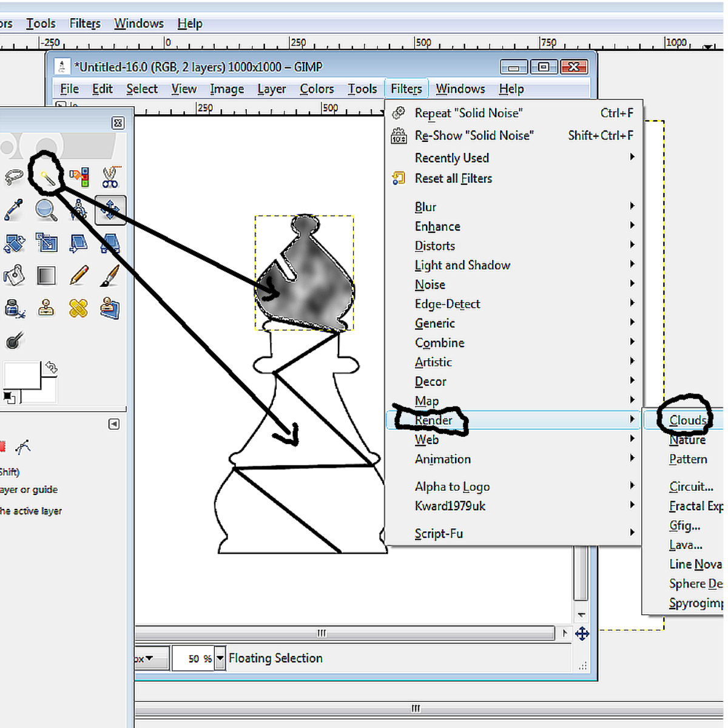The height and width of the screenshot is (728, 728).
Task: Expand the Light and Shadow submenu
Action: click(x=513, y=265)
